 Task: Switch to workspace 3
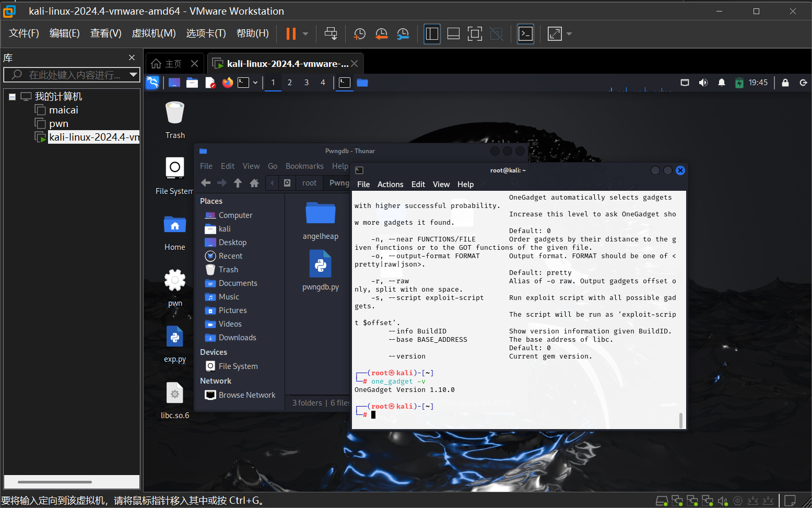point(307,83)
